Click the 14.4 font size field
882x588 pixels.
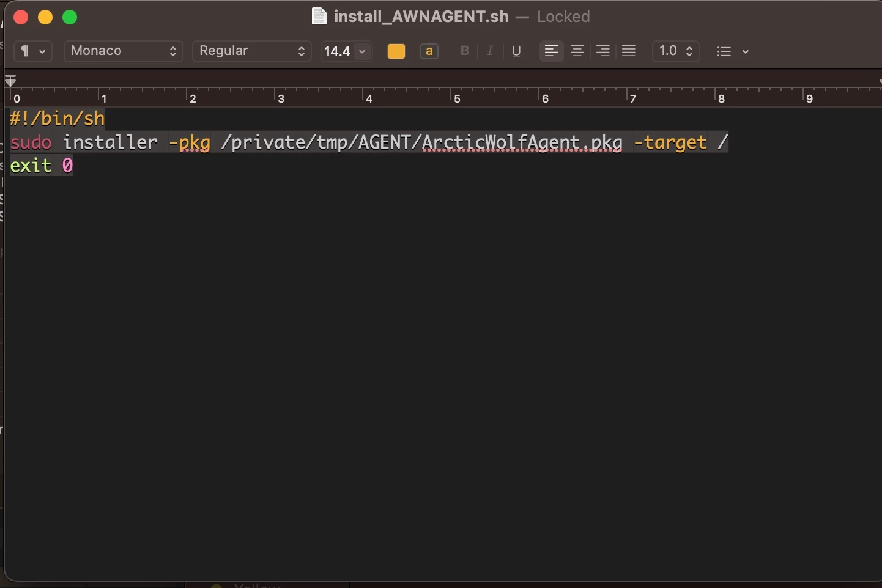(x=338, y=51)
